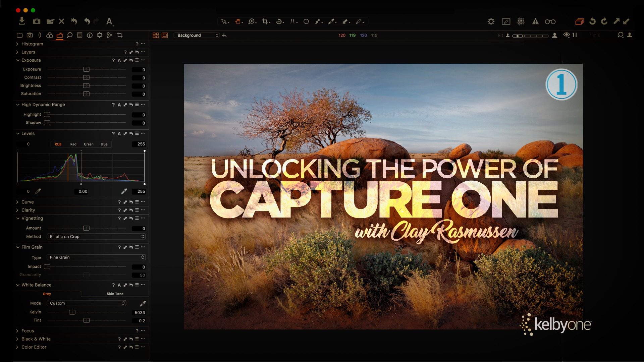The width and height of the screenshot is (644, 362).
Task: Click the large A text tool icon
Action: click(109, 21)
